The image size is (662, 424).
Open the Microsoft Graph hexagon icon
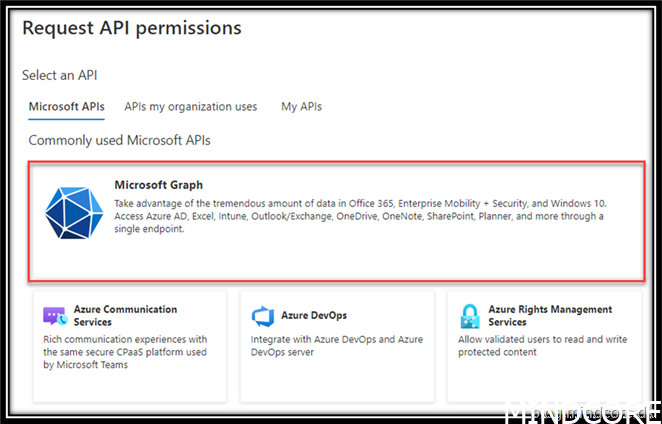(x=73, y=212)
